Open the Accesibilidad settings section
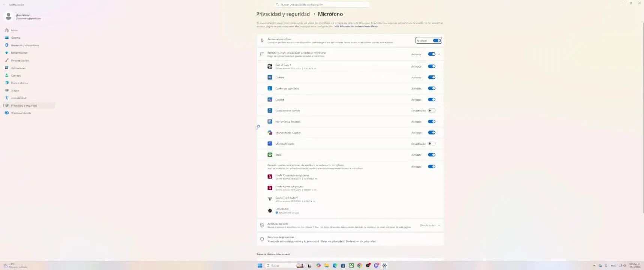 click(x=29, y=98)
